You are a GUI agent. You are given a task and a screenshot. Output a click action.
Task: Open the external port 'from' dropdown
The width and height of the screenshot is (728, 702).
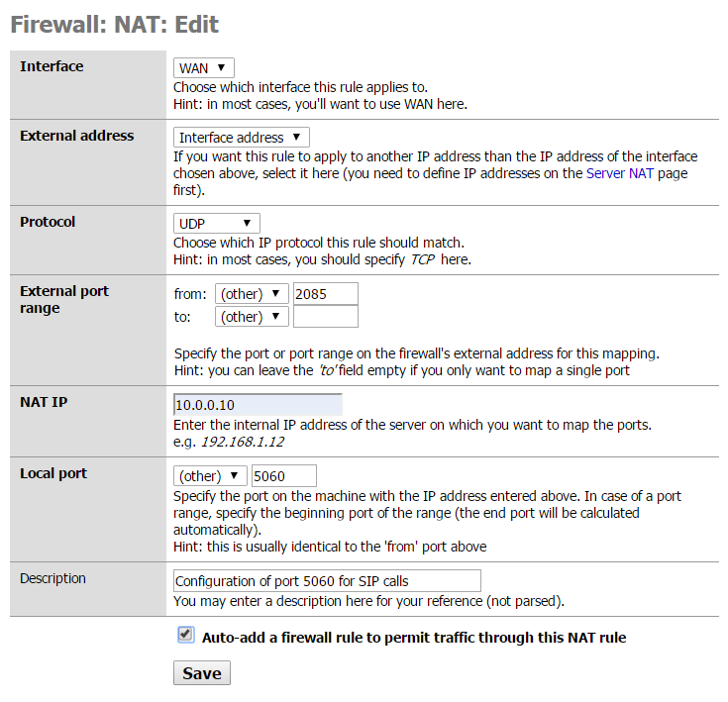tap(252, 294)
